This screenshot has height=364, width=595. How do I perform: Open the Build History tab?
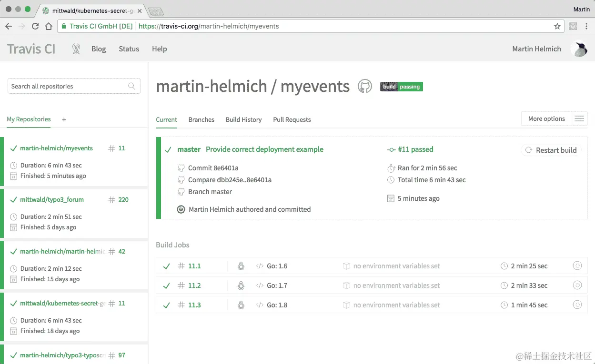pyautogui.click(x=244, y=120)
